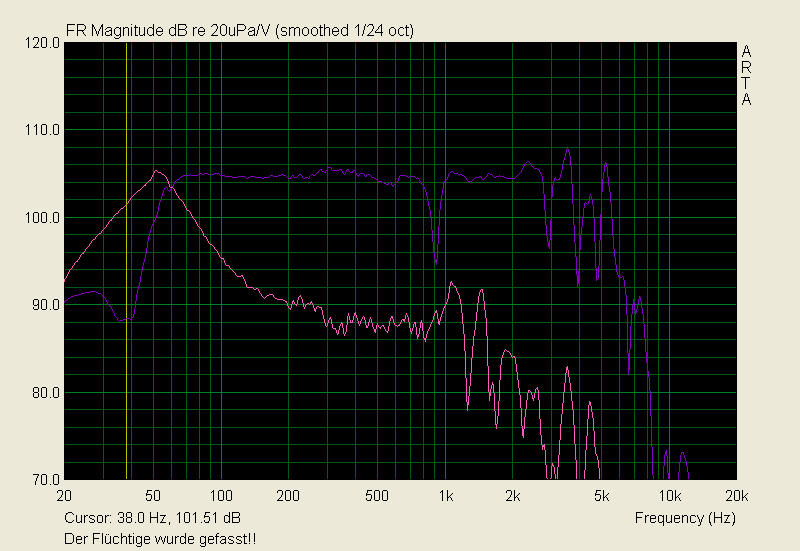Click the 20 Hz x-axis label

click(64, 496)
